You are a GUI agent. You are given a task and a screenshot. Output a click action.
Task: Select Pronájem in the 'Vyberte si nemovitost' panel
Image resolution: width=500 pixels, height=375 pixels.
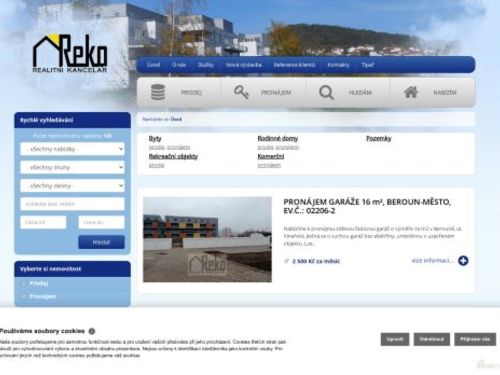(x=43, y=296)
